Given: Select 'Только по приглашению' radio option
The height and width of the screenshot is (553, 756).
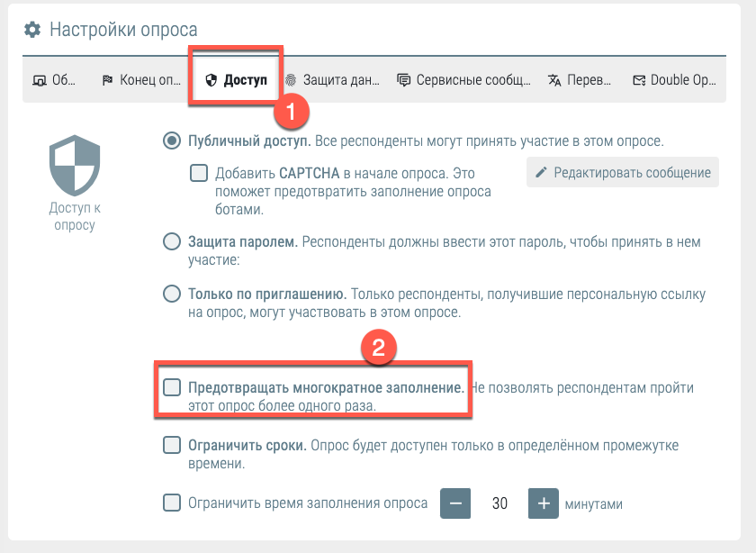Looking at the screenshot, I should (x=172, y=294).
